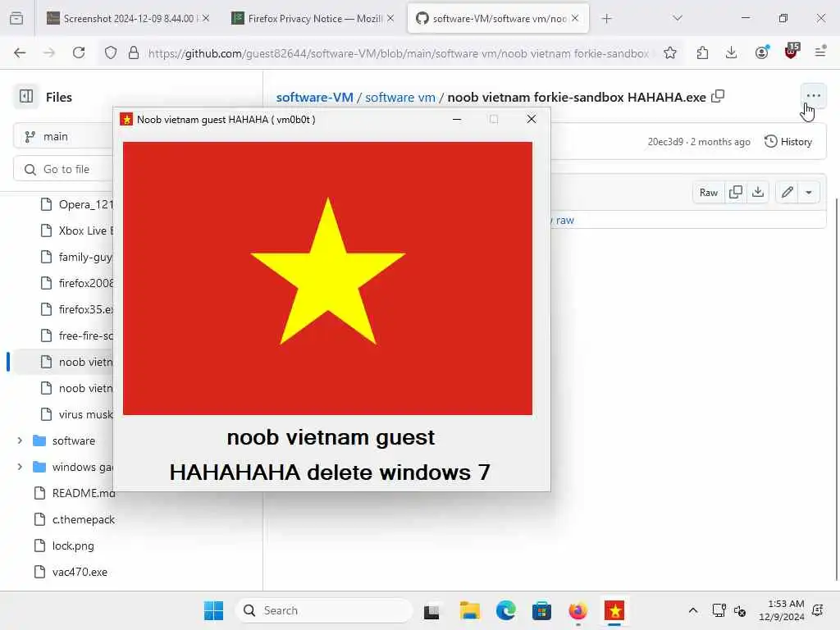Open the Windows Start menu
Image resolution: width=840 pixels, height=630 pixels.
[x=214, y=610]
